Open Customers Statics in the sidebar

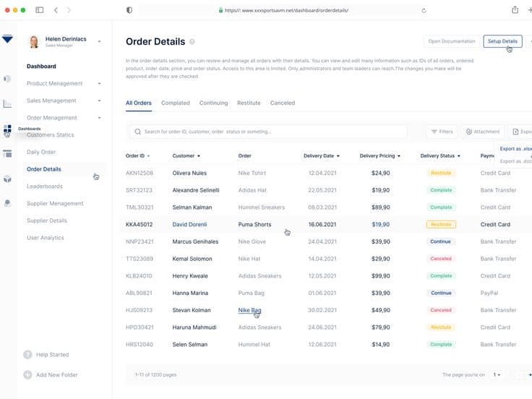[50, 135]
